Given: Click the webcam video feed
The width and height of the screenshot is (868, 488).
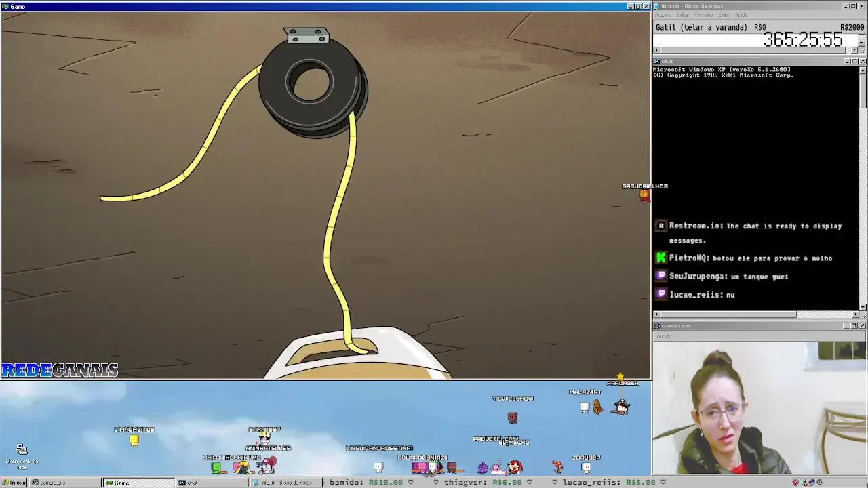Looking at the screenshot, I should (x=759, y=408).
